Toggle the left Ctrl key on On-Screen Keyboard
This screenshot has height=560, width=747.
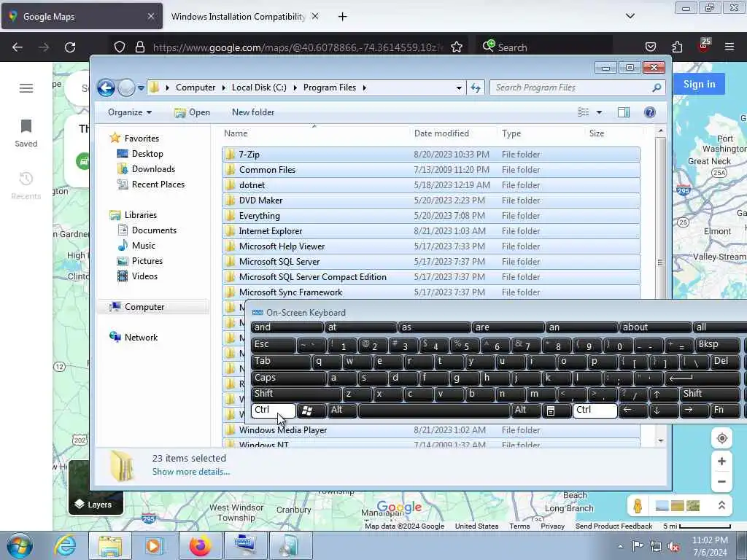point(273,411)
